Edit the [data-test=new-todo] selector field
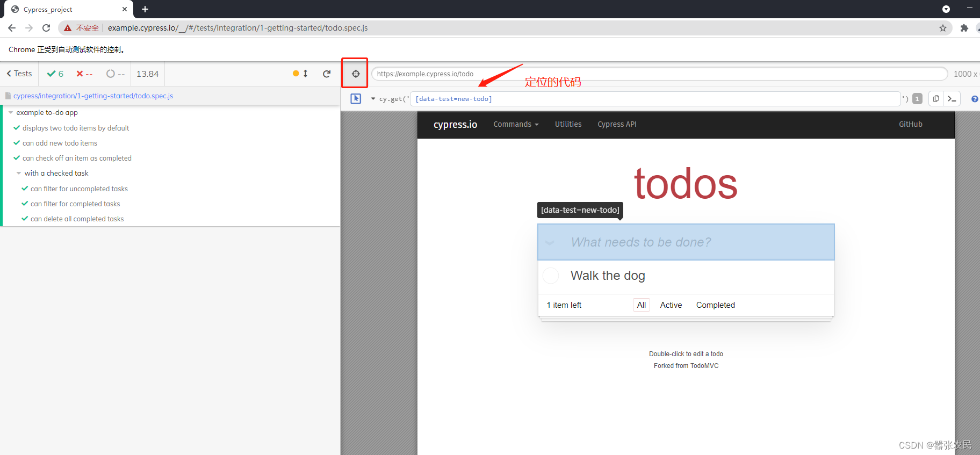 655,99
